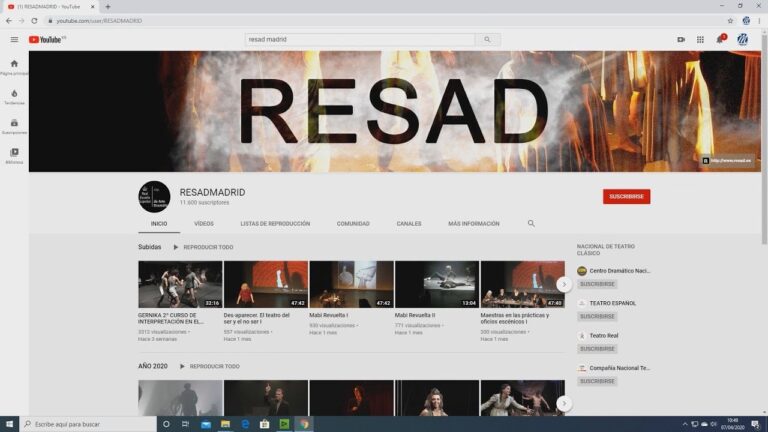Click the search magnifier button
The image size is (768, 432).
pos(487,40)
